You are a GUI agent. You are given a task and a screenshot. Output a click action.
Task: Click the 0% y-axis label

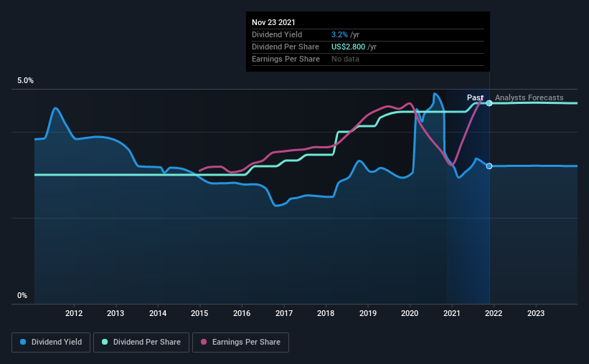22,296
